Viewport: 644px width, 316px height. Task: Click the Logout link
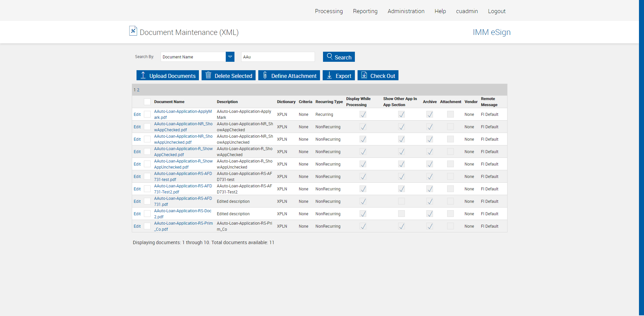pos(496,11)
